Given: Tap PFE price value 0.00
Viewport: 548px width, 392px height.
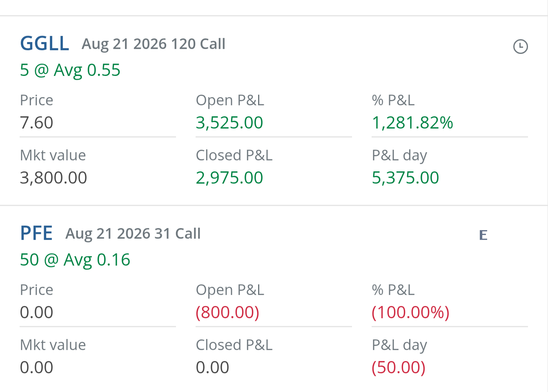Looking at the screenshot, I should coord(37,312).
